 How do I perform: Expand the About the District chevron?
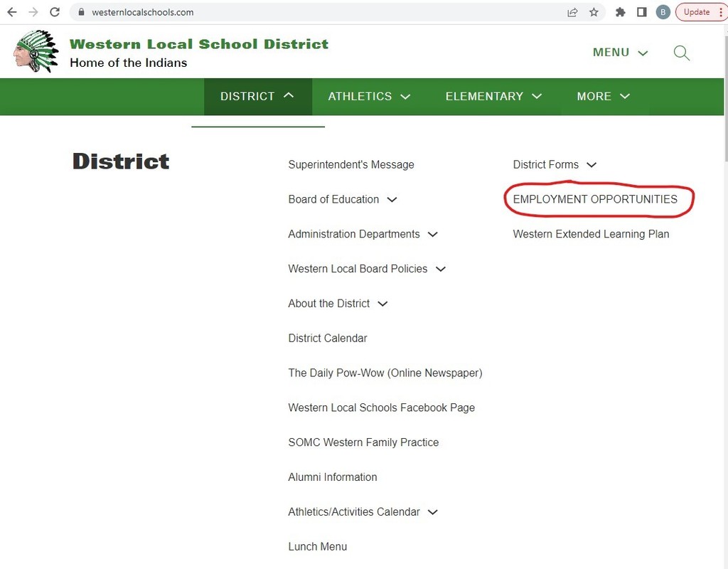click(382, 304)
